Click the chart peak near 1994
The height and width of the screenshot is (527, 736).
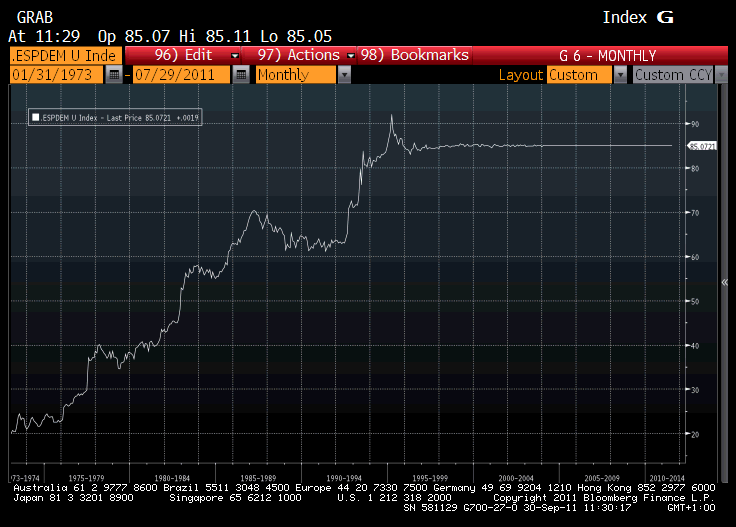pos(391,115)
